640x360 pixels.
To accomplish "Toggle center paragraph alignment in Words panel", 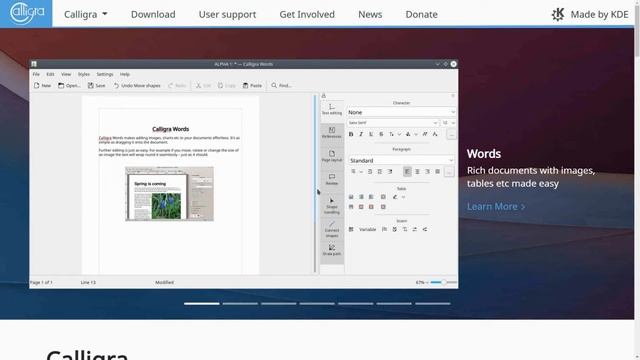I will pyautogui.click(x=417, y=172).
